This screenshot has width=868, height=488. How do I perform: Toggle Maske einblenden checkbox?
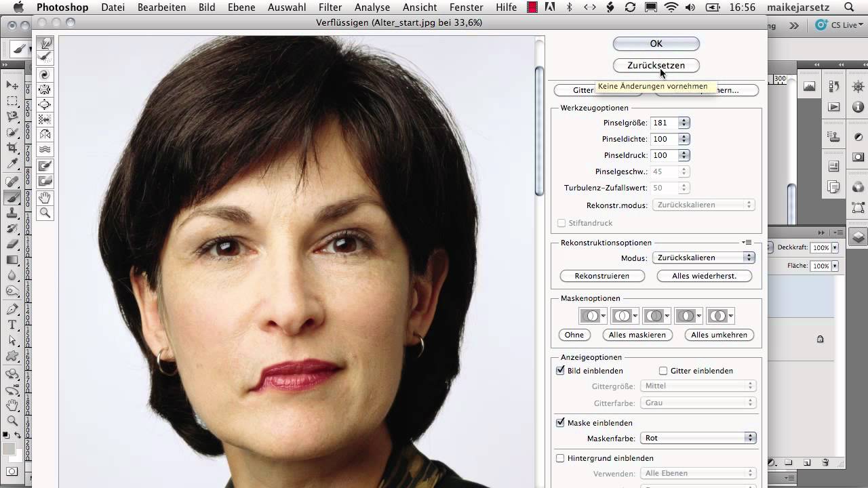(560, 422)
